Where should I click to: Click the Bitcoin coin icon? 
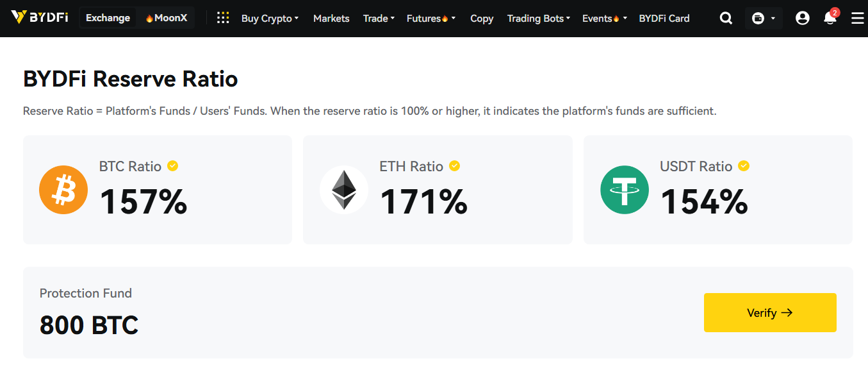point(63,190)
